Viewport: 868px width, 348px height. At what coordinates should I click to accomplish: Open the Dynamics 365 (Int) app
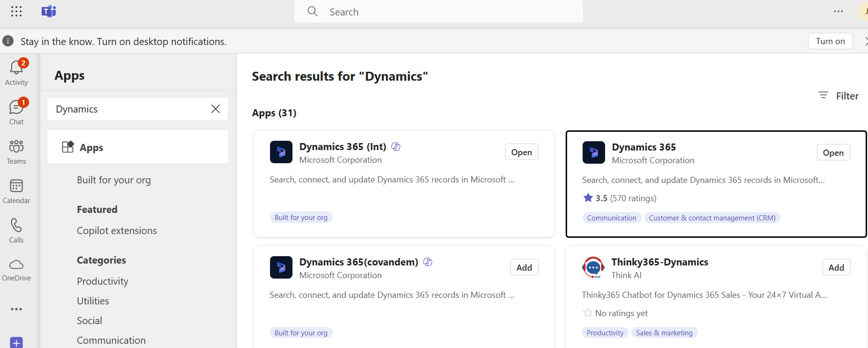tap(522, 152)
